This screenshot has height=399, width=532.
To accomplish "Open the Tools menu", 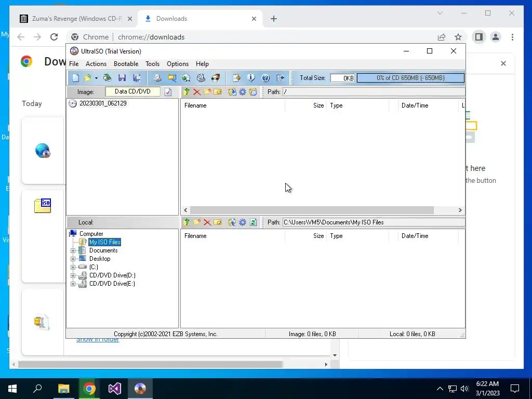I will click(x=152, y=64).
